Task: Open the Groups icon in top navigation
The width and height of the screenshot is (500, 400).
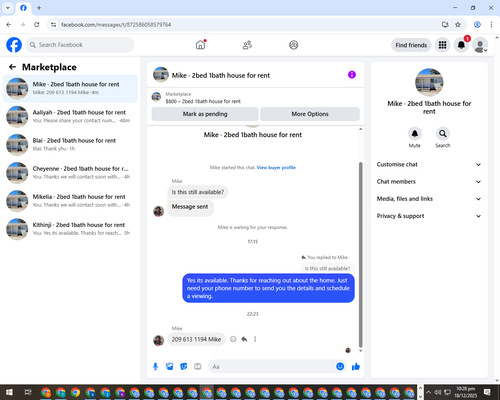Action: point(294,45)
